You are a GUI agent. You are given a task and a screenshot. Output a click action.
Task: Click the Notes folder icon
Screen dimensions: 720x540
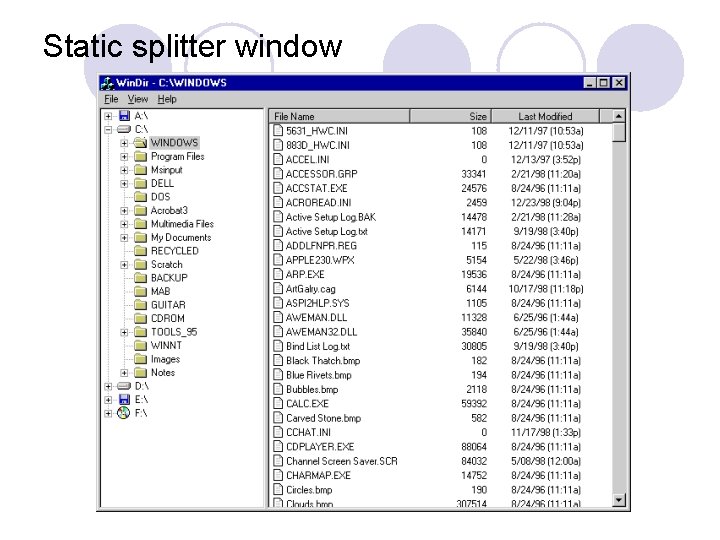pyautogui.click(x=140, y=373)
